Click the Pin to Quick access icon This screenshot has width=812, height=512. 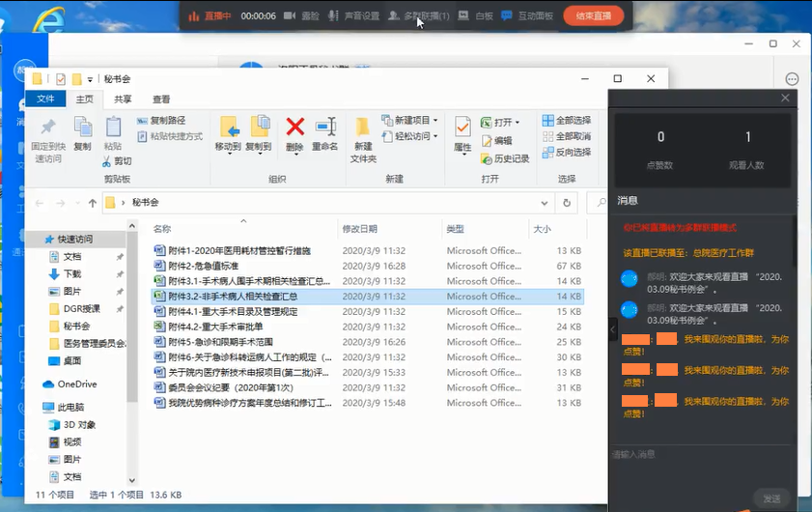pos(48,127)
